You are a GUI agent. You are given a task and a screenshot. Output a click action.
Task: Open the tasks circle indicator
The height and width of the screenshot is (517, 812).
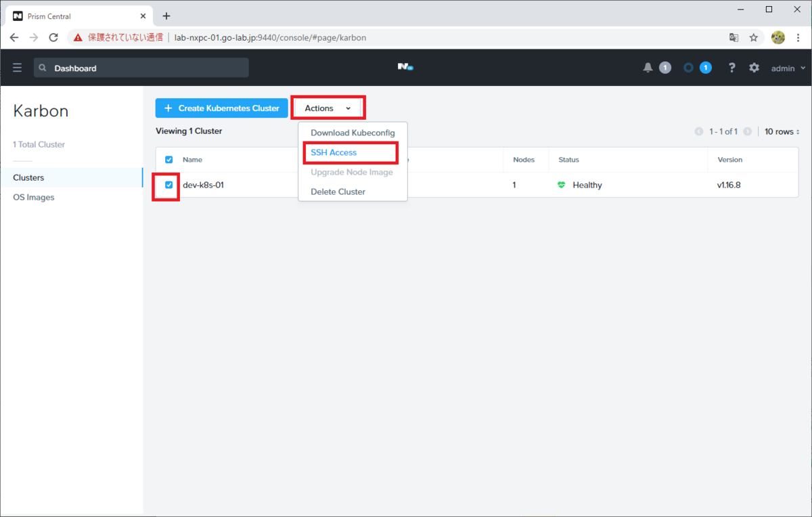click(689, 68)
